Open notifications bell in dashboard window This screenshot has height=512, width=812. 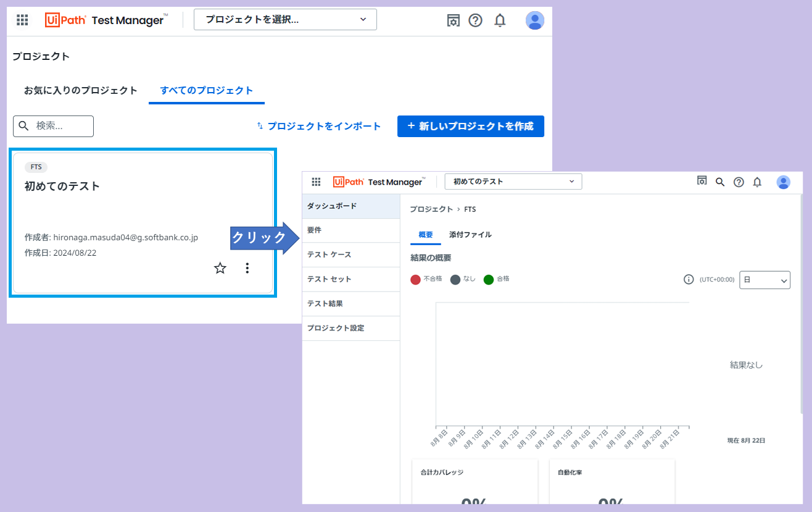click(758, 182)
